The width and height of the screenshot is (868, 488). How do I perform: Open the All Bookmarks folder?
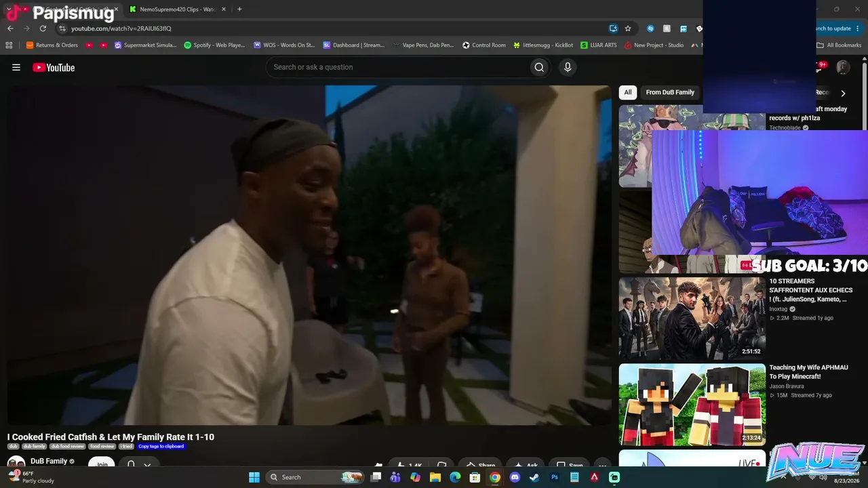click(839, 45)
